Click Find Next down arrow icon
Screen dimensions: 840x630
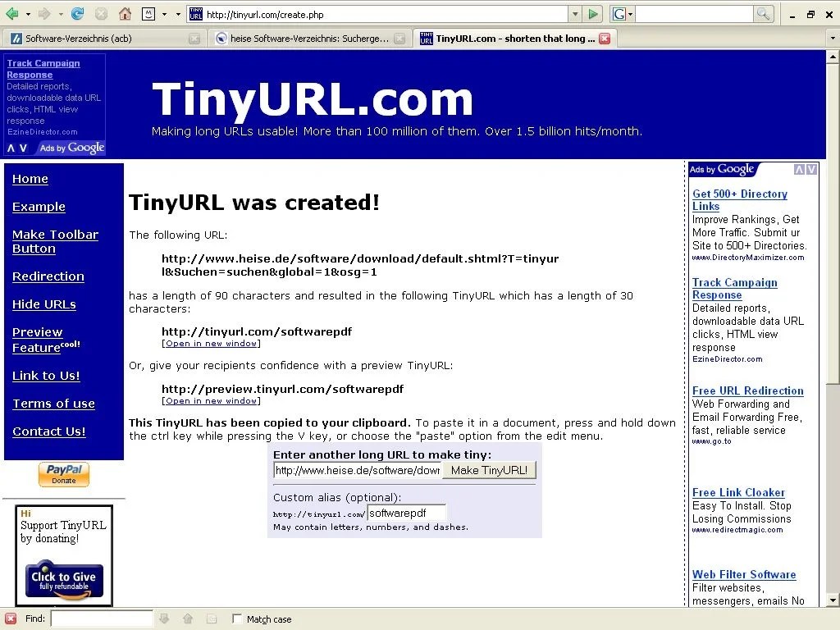coord(164,619)
